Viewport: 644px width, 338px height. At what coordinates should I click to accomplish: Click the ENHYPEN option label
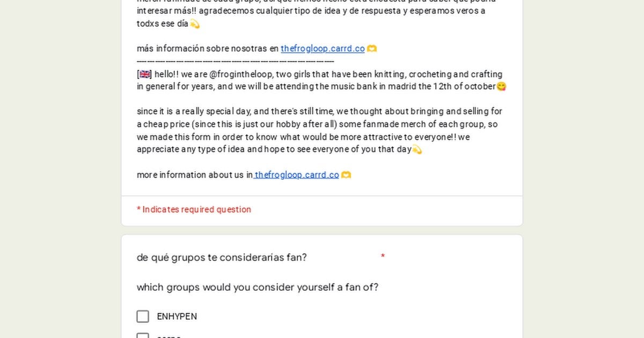177,317
